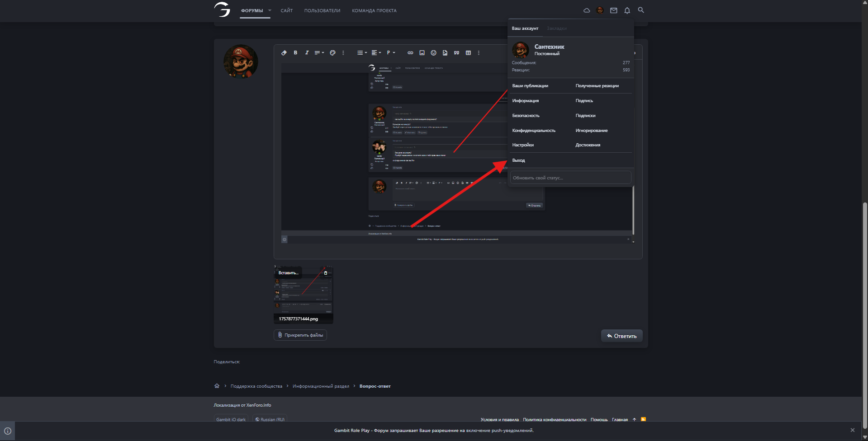The image size is (868, 441).
Task: Click the eraser remove formatting icon
Action: [284, 53]
